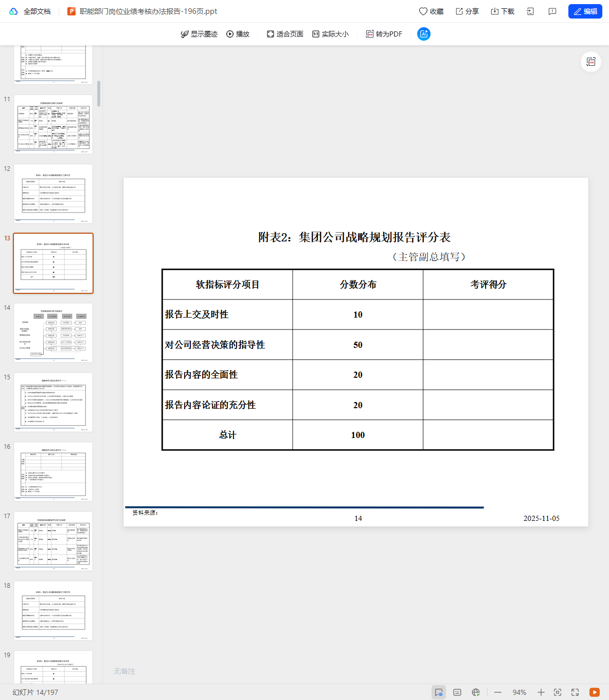Toggle 显示墨迹 ink display
The image size is (609, 700).
(x=200, y=34)
